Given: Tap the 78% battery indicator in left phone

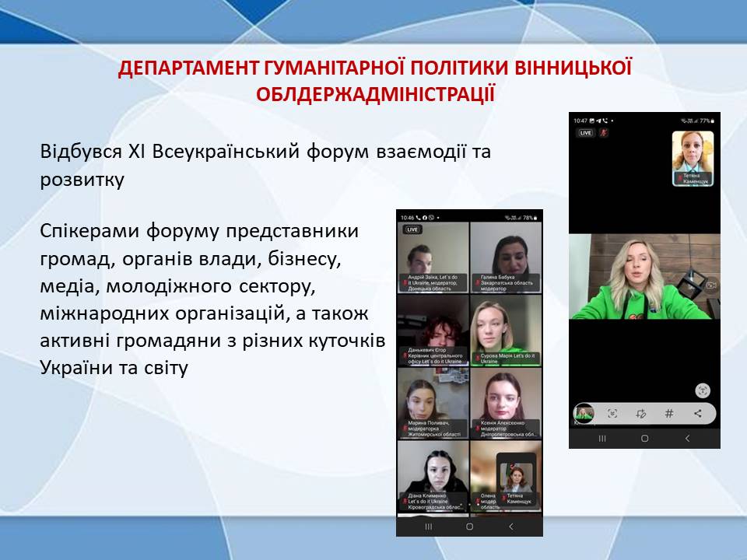Looking at the screenshot, I should (x=530, y=218).
